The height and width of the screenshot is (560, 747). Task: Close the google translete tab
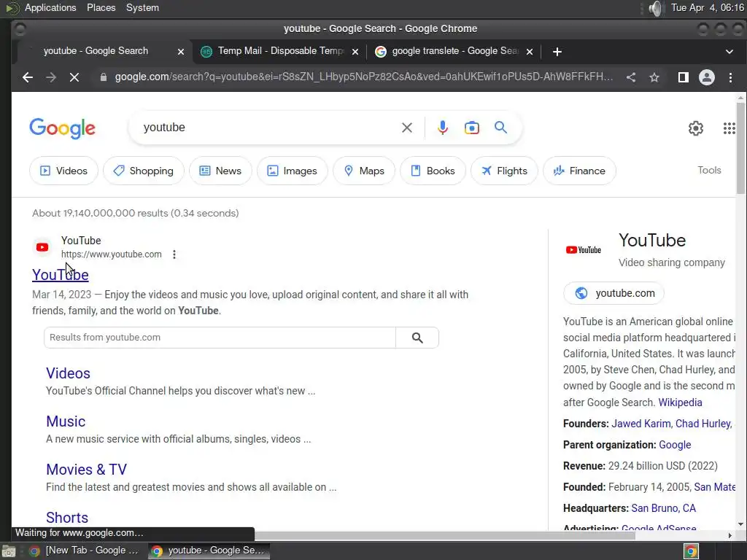click(x=530, y=52)
